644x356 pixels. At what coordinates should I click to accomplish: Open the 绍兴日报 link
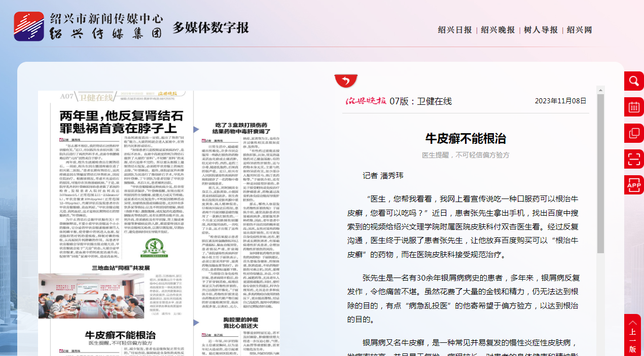(455, 30)
